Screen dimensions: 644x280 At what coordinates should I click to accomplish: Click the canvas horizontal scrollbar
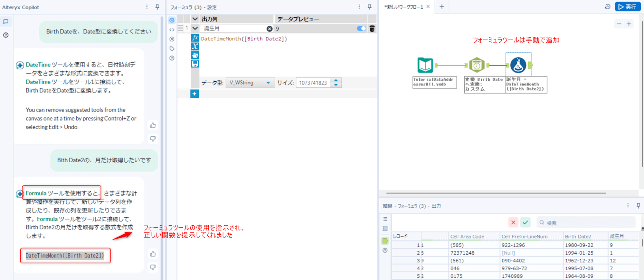pos(496,193)
